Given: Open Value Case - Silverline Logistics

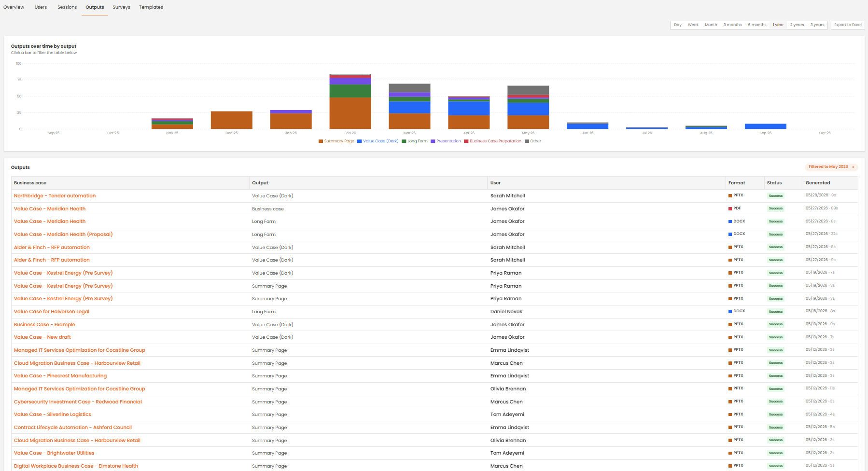Looking at the screenshot, I should click(x=53, y=415).
